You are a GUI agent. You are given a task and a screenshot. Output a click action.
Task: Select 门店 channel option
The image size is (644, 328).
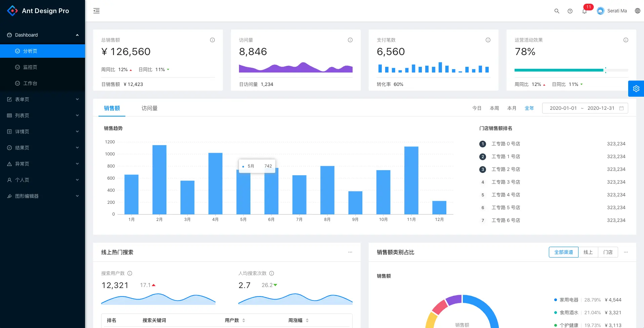(608, 252)
